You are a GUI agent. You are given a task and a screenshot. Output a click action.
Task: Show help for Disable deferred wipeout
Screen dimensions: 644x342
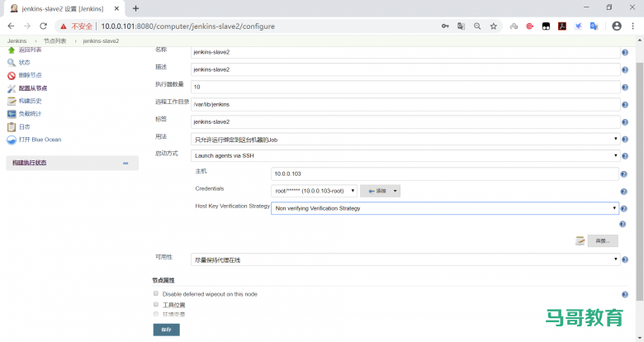625,294
